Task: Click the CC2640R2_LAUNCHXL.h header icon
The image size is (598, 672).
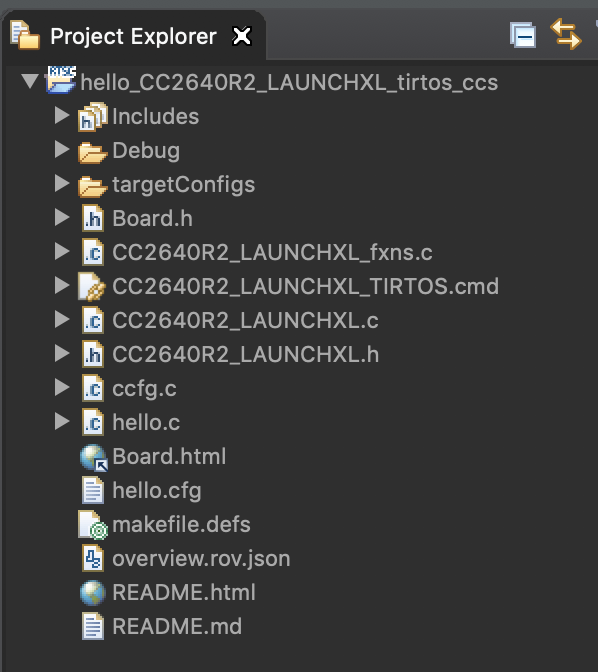Action: point(93,354)
